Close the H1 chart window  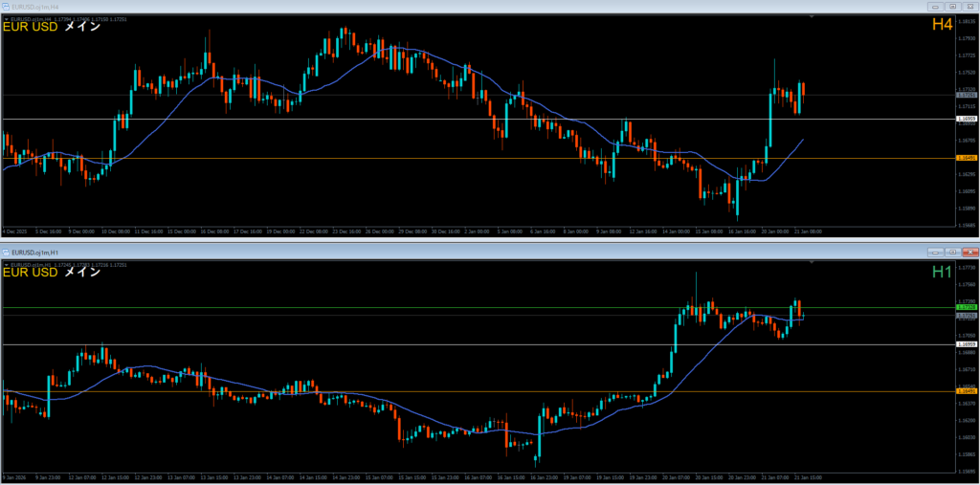click(970, 252)
